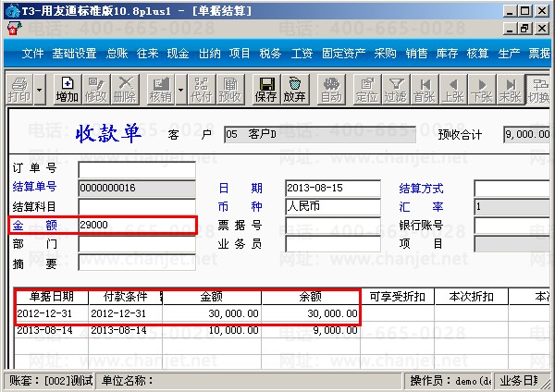The image size is (555, 392).
Task: Click the 定位 locate toolbar icon
Action: point(367,90)
